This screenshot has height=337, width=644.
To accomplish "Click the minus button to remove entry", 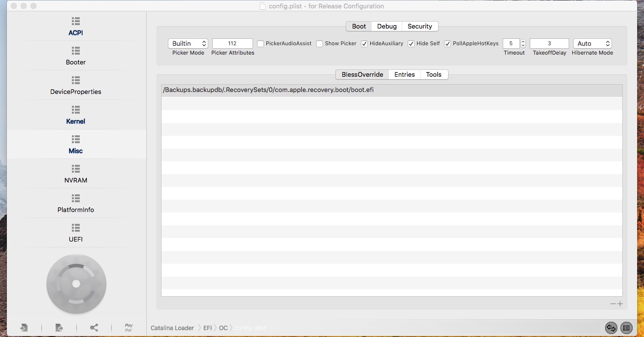I will tap(613, 304).
